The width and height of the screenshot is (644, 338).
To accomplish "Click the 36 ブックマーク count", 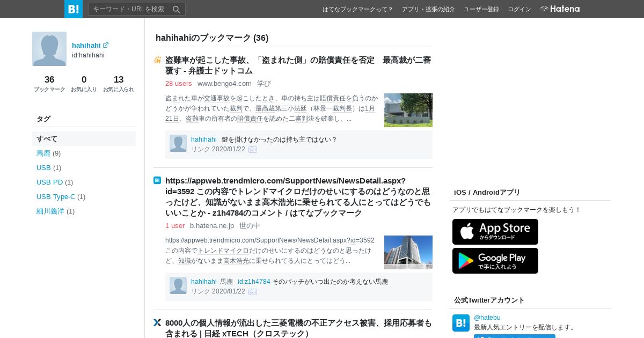I will click(49, 84).
